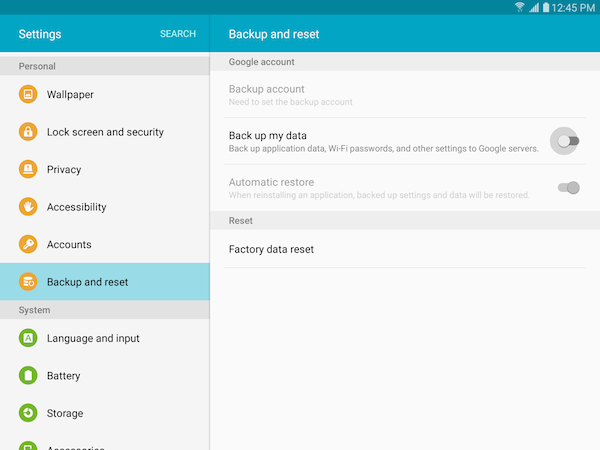Screen dimensions: 600x450
Task: Tap the Storage icon under System
Action: pyautogui.click(x=28, y=413)
